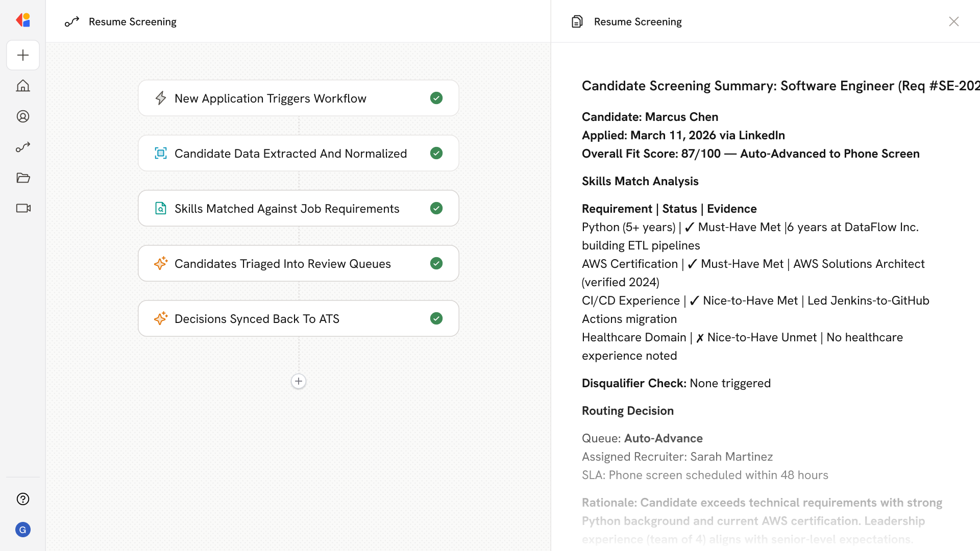Screen dimensions: 980x551
Task: Select the Skills Matched Against Job Requirements step
Action: click(287, 209)
